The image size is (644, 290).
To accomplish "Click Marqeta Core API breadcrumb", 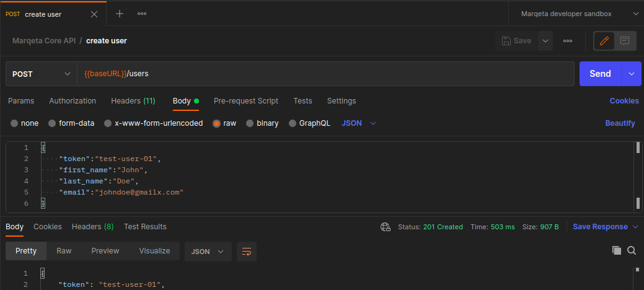I will [44, 41].
